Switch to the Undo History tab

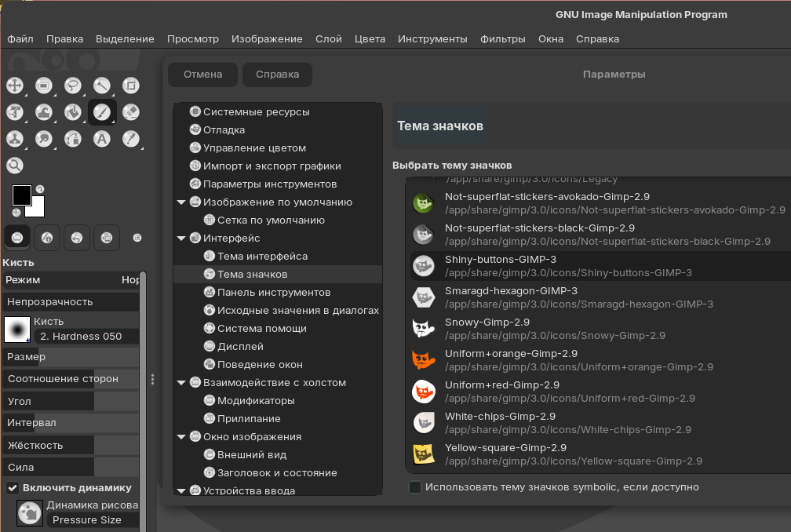(77, 238)
